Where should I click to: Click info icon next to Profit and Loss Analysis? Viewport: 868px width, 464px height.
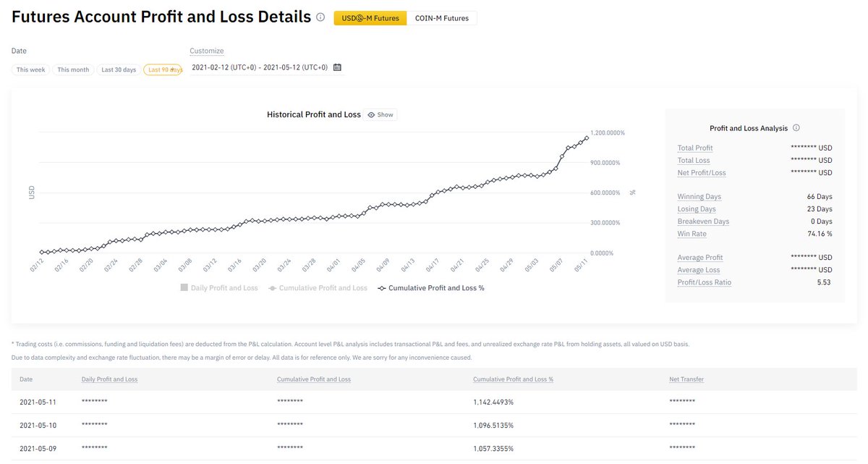point(796,128)
